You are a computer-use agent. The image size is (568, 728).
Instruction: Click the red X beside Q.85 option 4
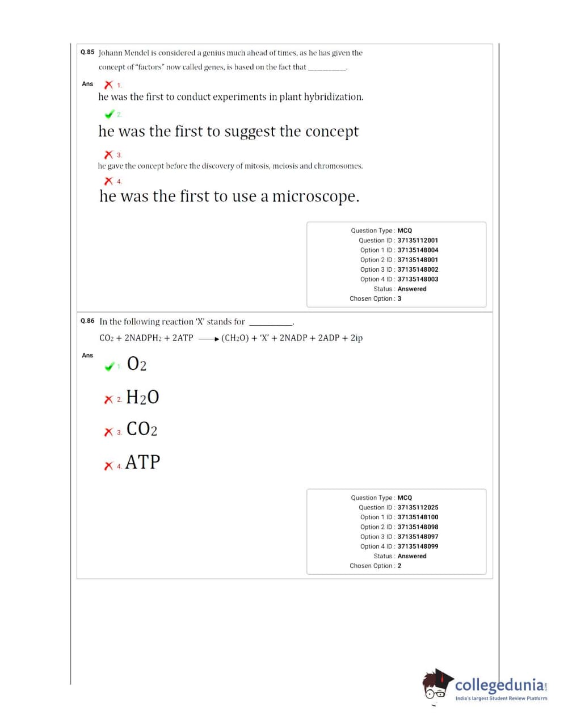coord(108,181)
